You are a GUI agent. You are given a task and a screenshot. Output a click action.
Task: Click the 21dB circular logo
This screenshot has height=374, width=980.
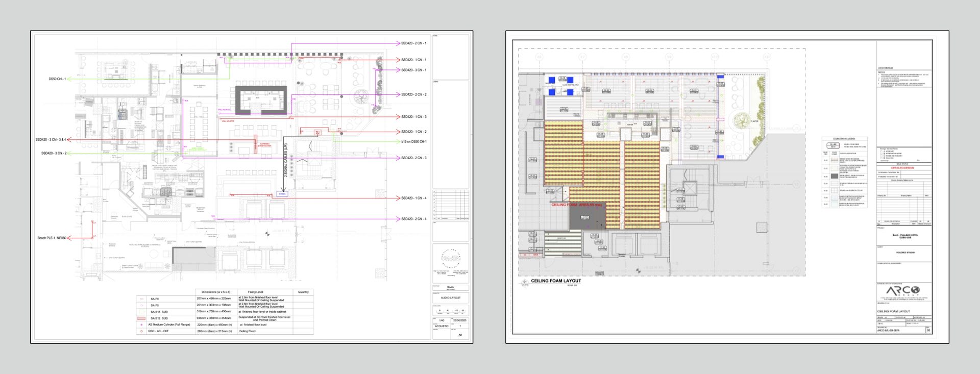click(x=451, y=259)
